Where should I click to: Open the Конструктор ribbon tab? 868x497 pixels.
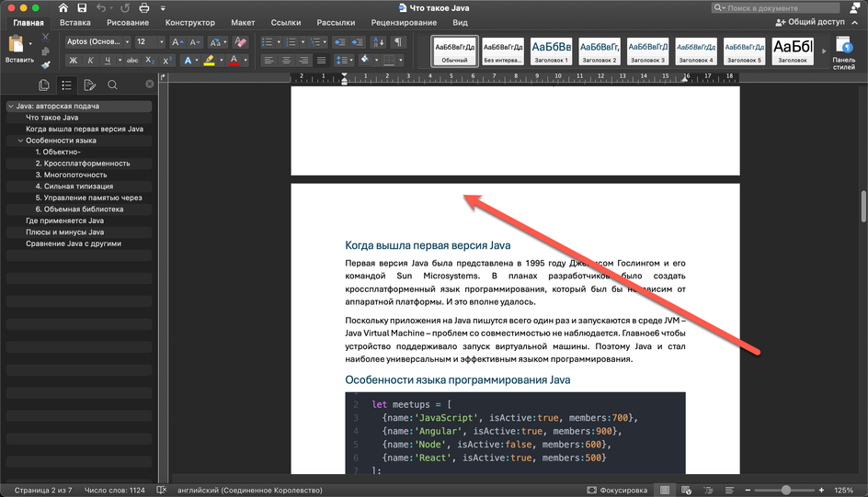click(x=189, y=23)
